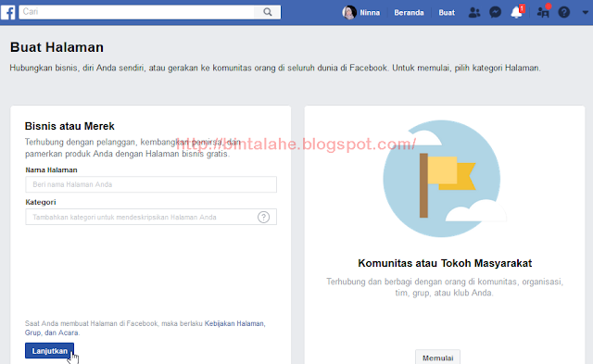
Task: Open Ninna profile link
Action: tap(370, 12)
